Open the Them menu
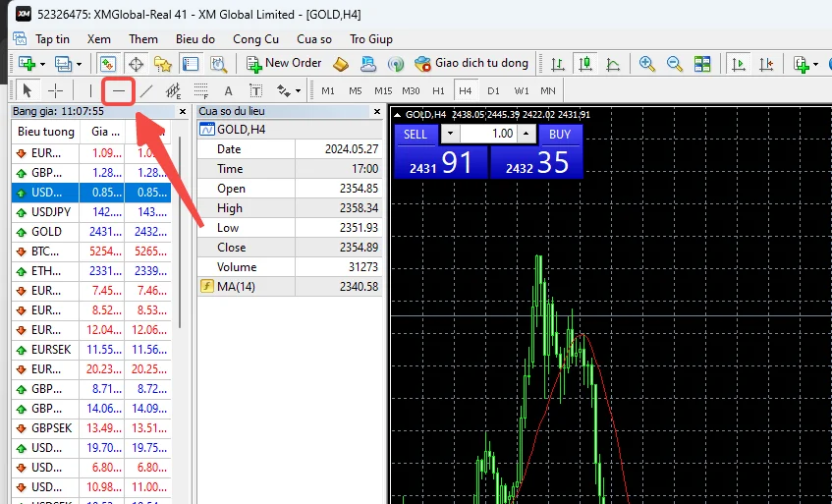The height and width of the screenshot is (504, 832). point(143,39)
